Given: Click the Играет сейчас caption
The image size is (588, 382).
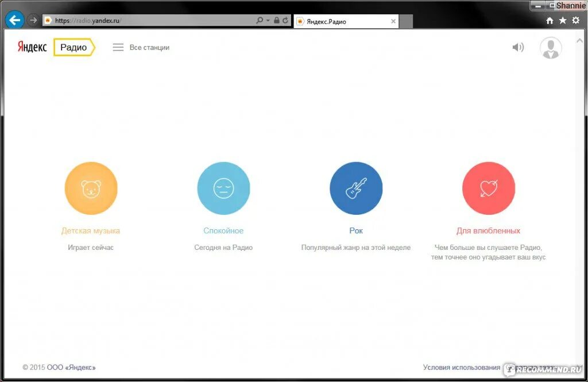Looking at the screenshot, I should 91,247.
